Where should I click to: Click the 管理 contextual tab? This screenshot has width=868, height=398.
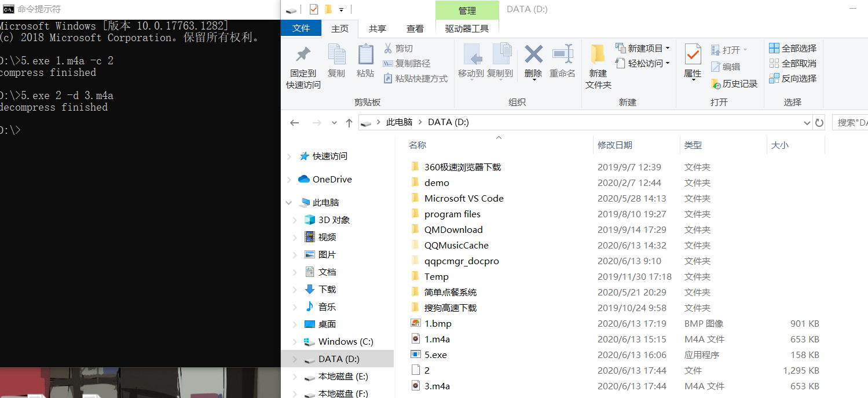pos(467,10)
